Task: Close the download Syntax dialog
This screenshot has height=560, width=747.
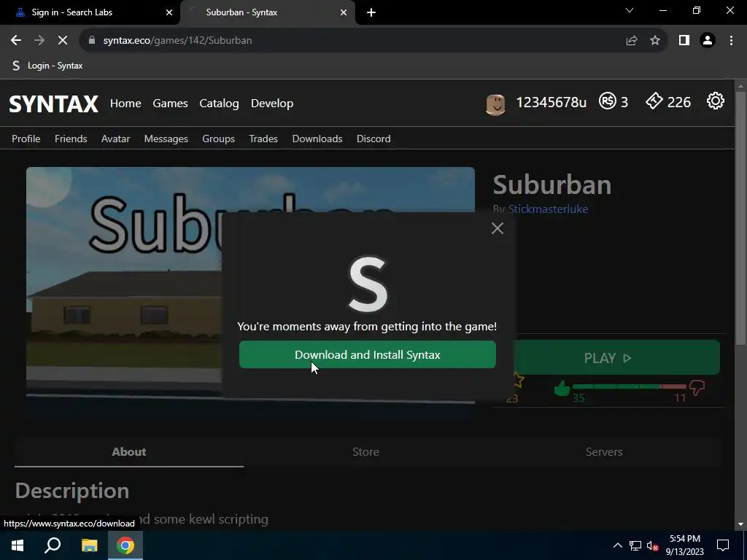Action: 498,228
